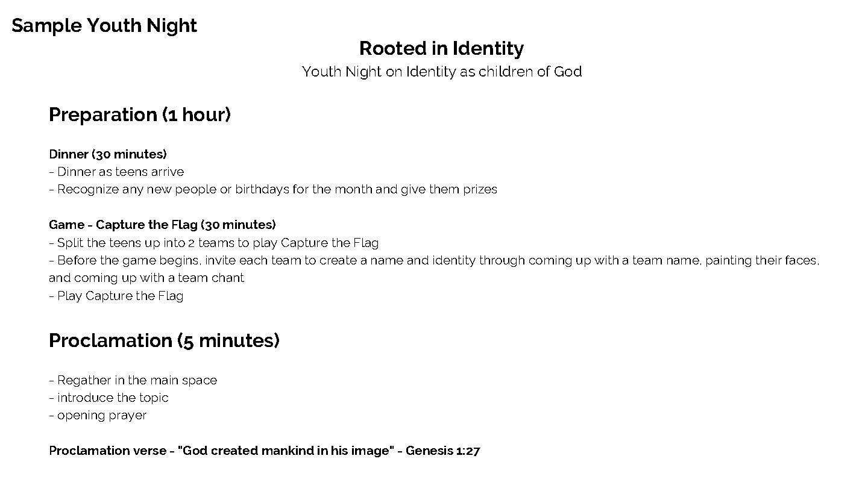Click the coming up with a team chant line
868x488 pixels.
coord(146,278)
